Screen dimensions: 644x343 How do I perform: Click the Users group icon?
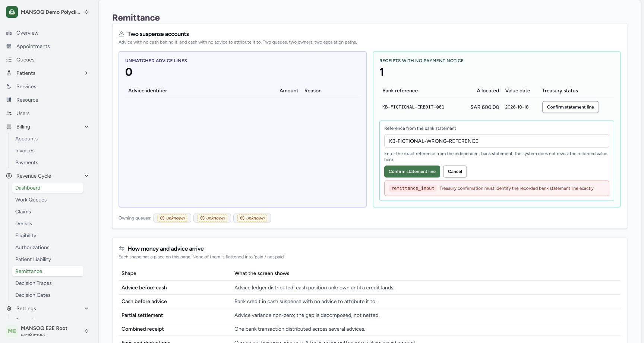(9, 114)
